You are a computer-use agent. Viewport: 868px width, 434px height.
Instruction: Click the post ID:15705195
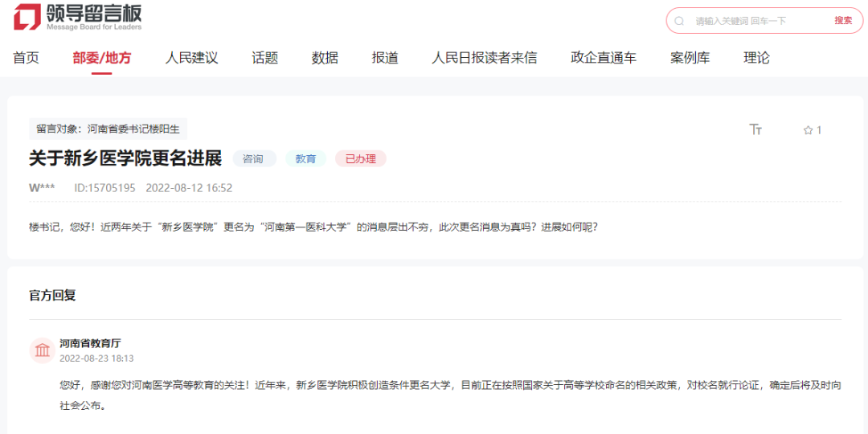105,187
